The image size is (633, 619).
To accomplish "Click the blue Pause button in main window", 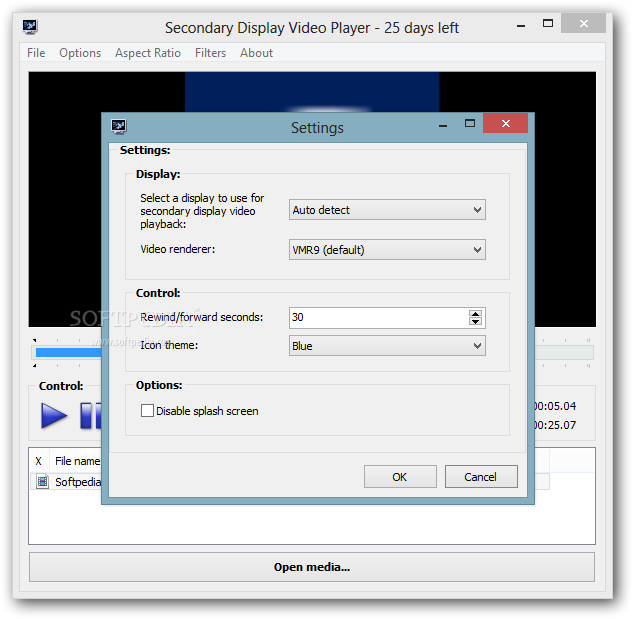I will coord(90,415).
